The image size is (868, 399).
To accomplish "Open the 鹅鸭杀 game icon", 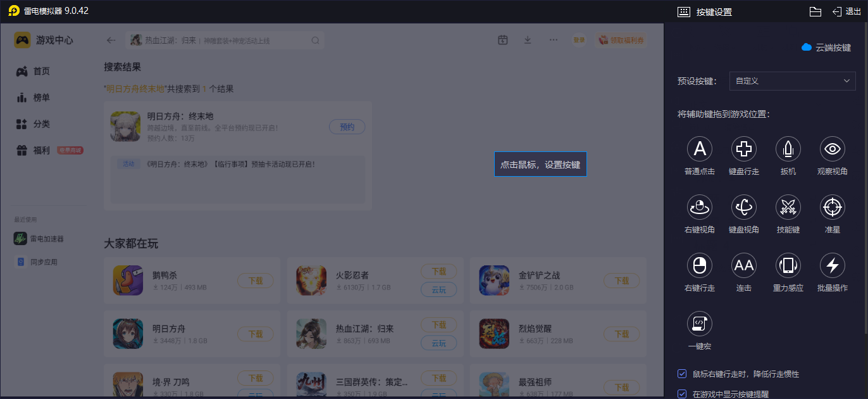I will (128, 281).
